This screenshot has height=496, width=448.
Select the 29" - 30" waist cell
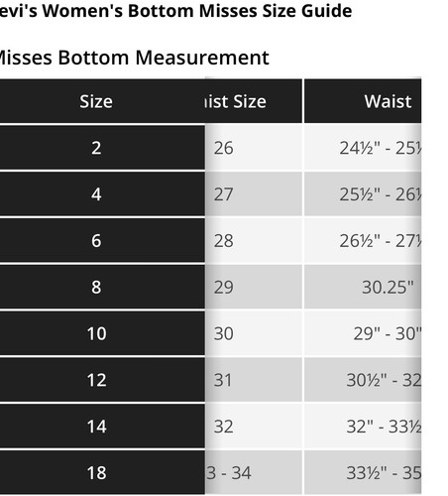(363, 333)
